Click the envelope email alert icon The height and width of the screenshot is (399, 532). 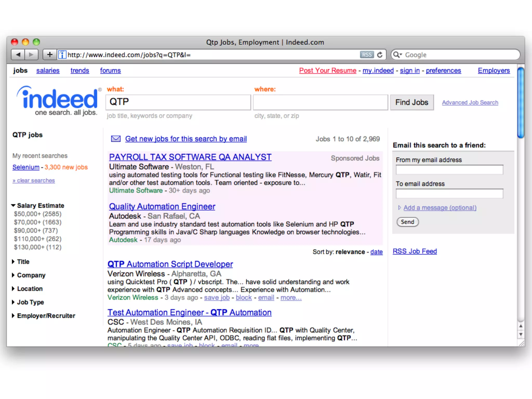click(x=116, y=139)
